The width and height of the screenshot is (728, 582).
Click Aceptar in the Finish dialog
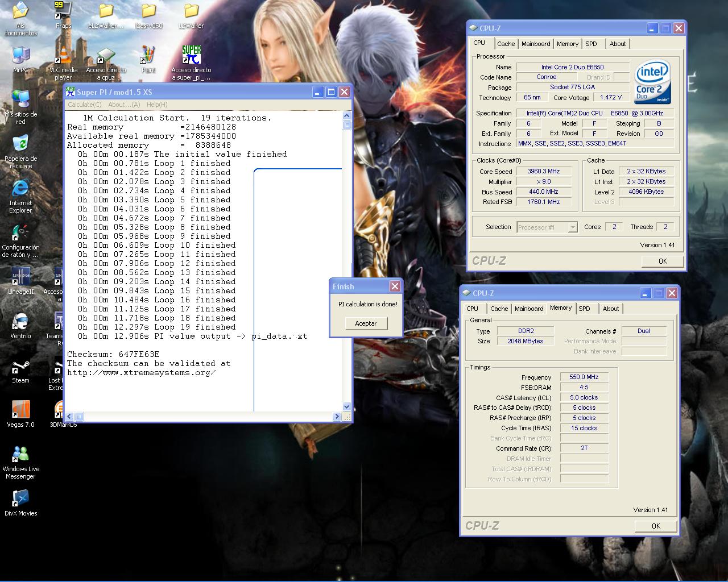366,323
